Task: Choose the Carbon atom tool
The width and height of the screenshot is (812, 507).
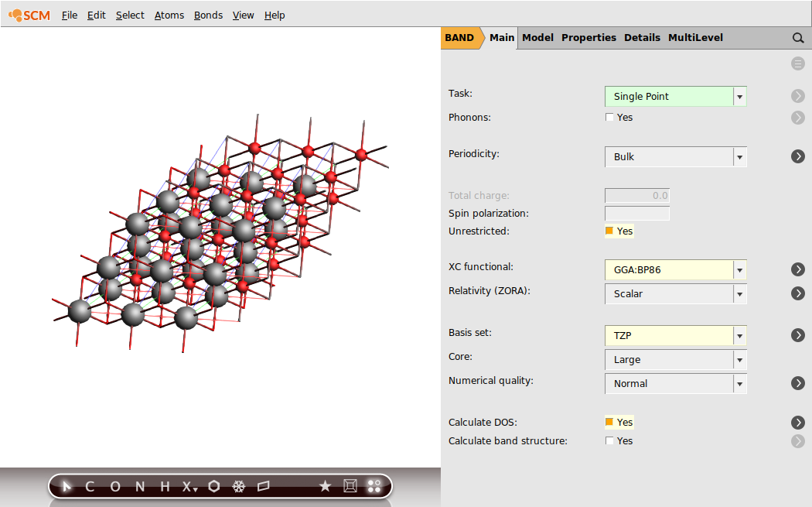Action: point(90,486)
